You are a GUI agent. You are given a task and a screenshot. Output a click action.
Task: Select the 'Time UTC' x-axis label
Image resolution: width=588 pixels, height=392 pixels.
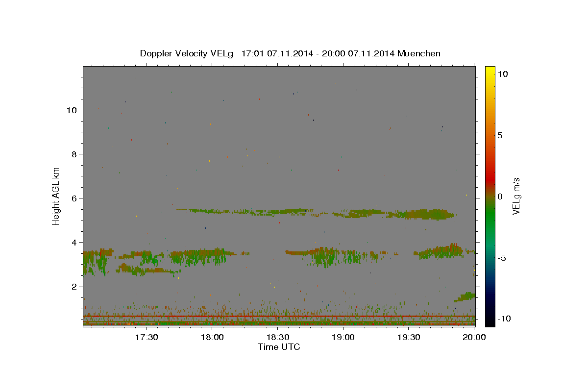pos(279,347)
